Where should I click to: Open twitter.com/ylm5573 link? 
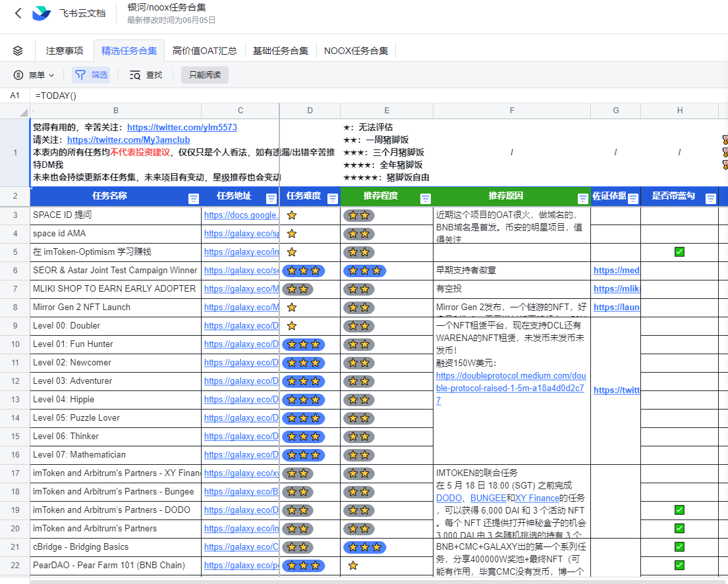click(182, 127)
